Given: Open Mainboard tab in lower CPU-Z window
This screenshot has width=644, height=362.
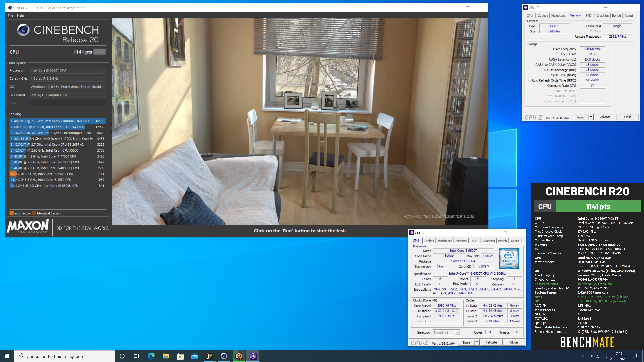Looking at the screenshot, I should pos(445,241).
